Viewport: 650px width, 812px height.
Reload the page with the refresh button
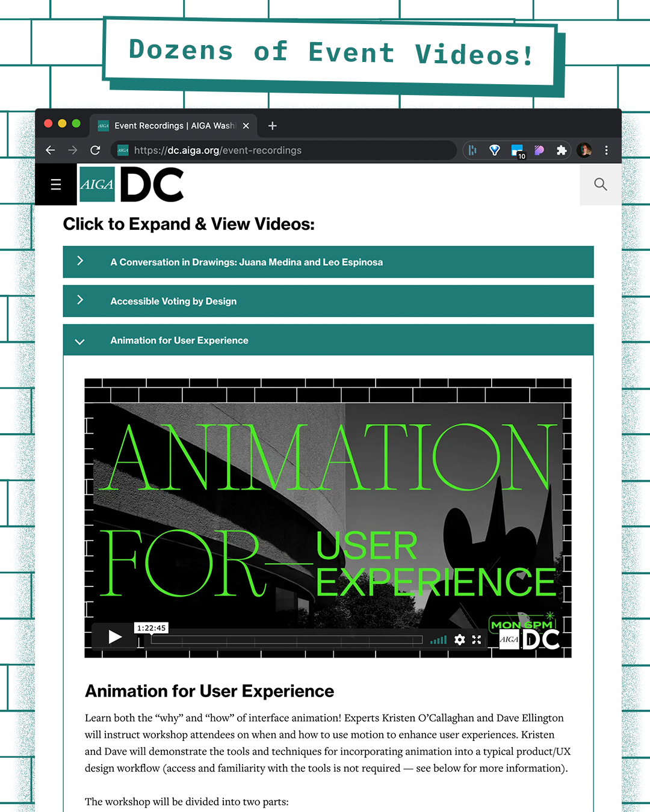pos(95,150)
